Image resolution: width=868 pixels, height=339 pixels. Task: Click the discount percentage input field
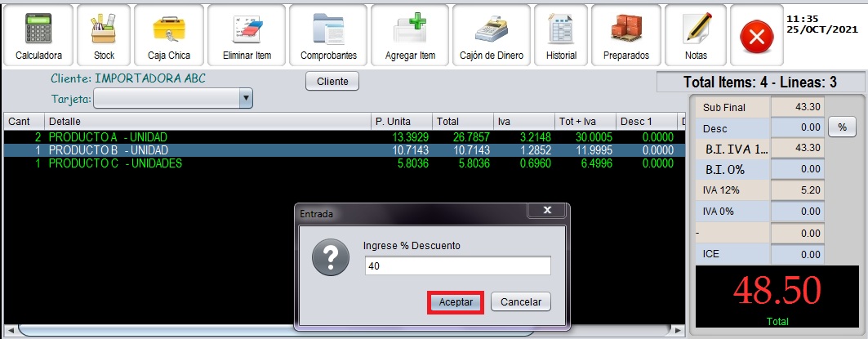coord(457,266)
